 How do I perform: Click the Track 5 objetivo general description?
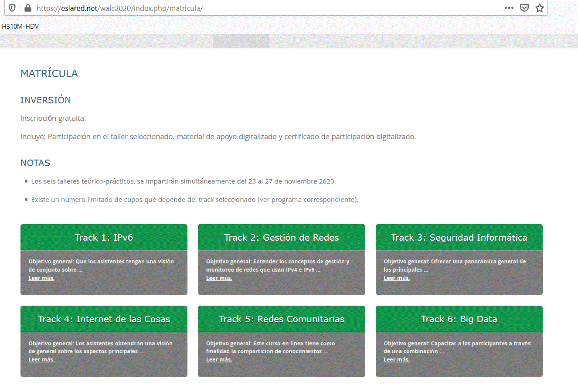tap(270, 347)
